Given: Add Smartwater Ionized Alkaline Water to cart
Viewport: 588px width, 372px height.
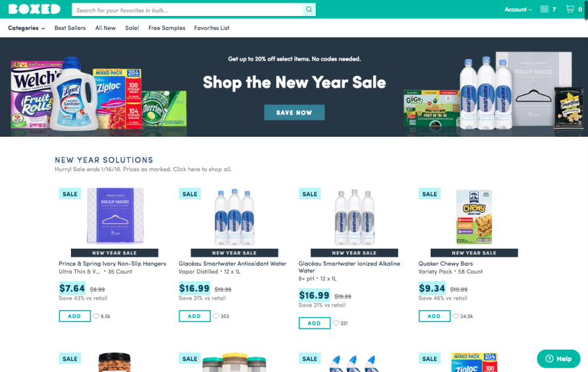Looking at the screenshot, I should (314, 323).
